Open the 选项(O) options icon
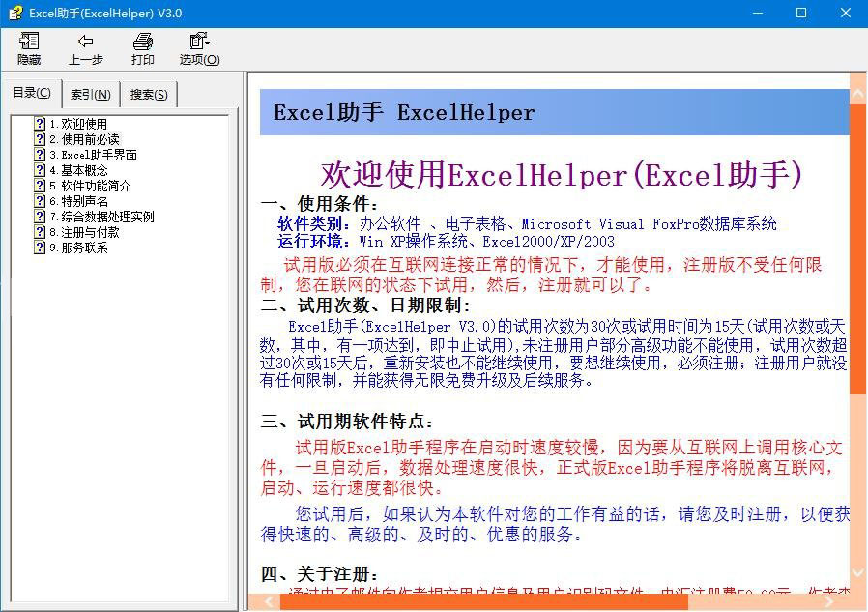Screen dimensions: 868x612 [x=199, y=41]
